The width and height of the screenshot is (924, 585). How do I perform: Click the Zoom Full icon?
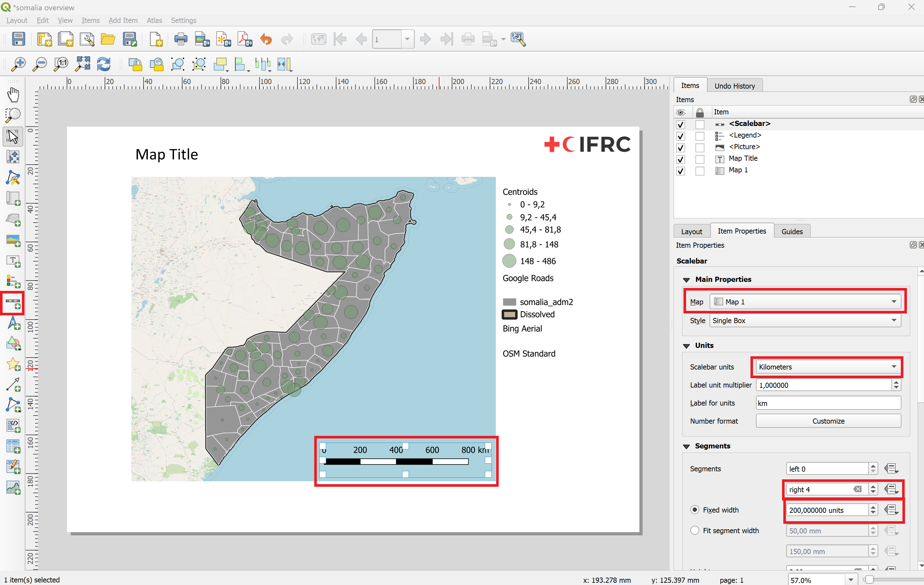point(82,64)
